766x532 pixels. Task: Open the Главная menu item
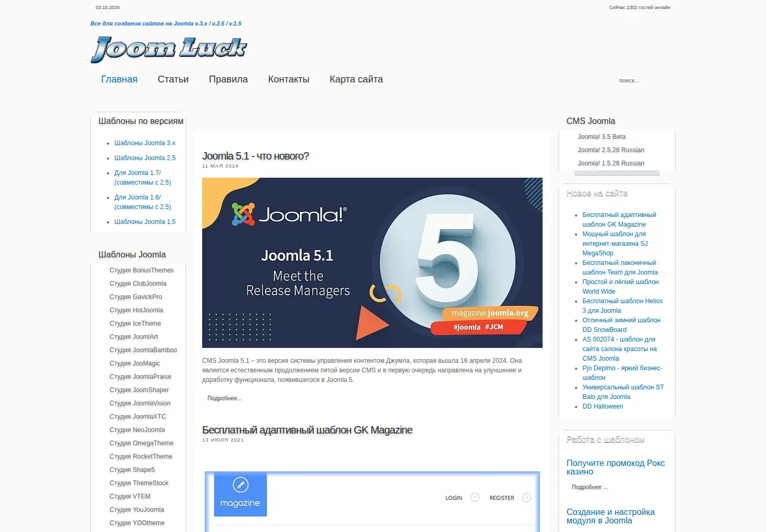tap(119, 79)
